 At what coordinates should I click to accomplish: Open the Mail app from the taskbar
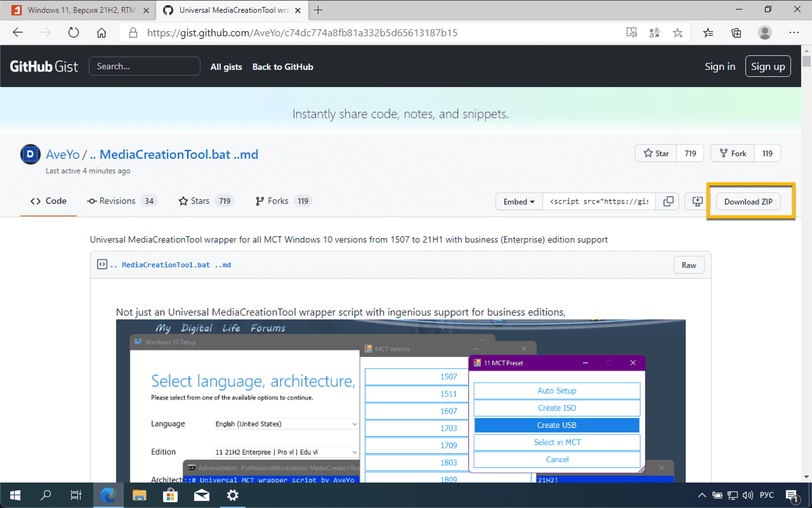(x=202, y=495)
